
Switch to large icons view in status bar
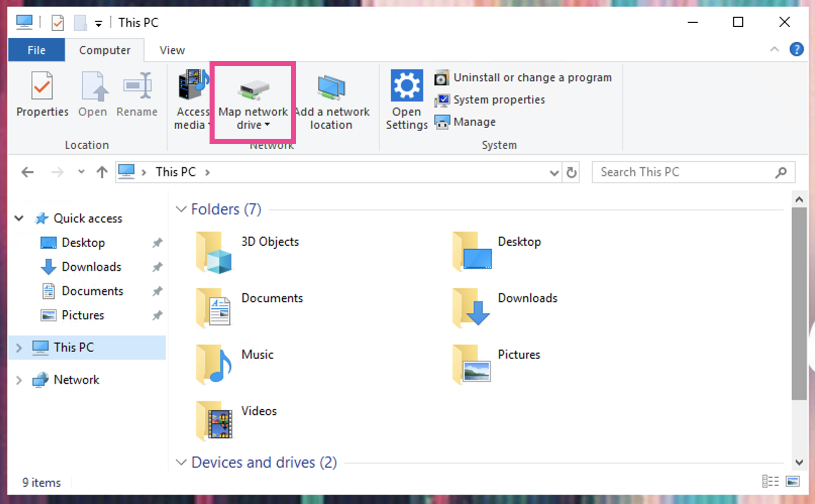(793, 481)
